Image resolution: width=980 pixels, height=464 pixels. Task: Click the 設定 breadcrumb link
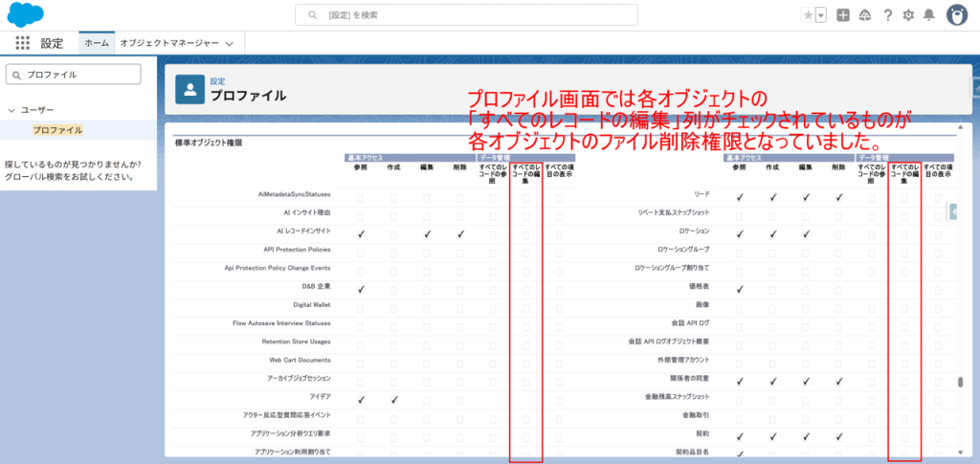(x=217, y=81)
